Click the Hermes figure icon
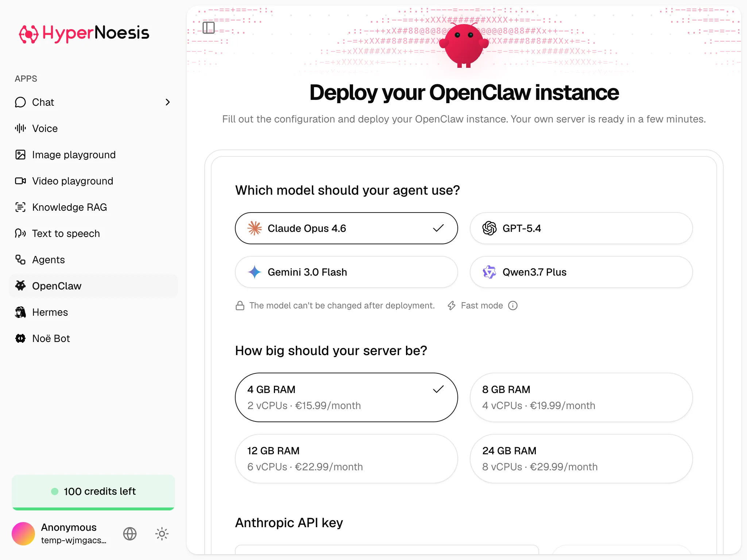 click(20, 312)
